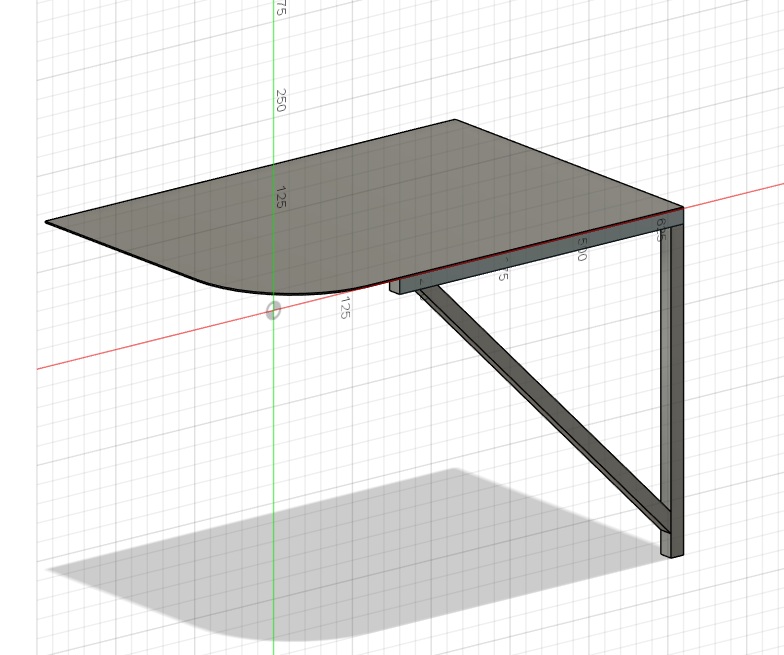Click the bottom end of the vertical leg
Image resolution: width=784 pixels, height=655 pixels.
pos(672,552)
